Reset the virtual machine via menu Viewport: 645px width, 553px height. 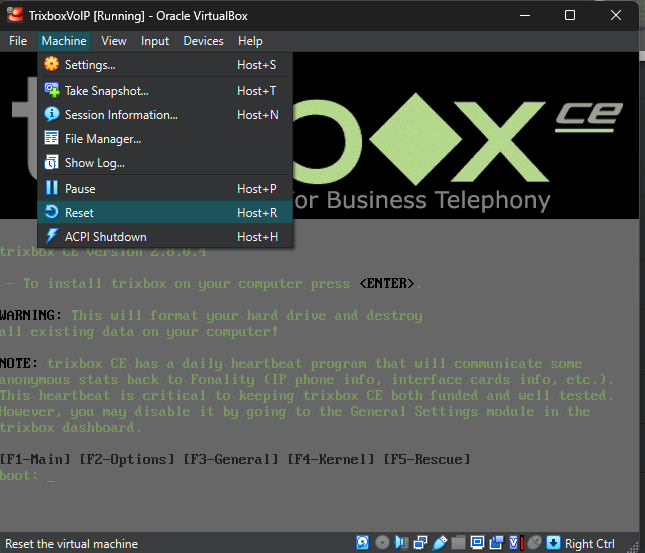[165, 212]
